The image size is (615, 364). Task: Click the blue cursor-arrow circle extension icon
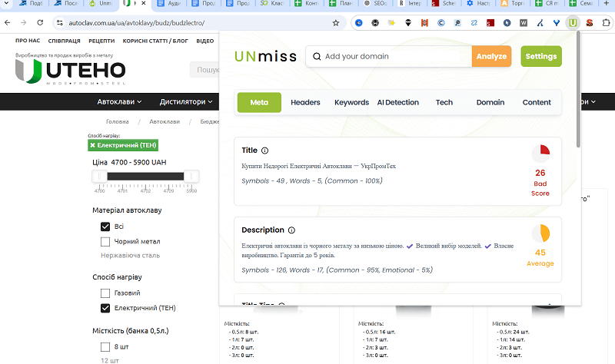pos(507,23)
